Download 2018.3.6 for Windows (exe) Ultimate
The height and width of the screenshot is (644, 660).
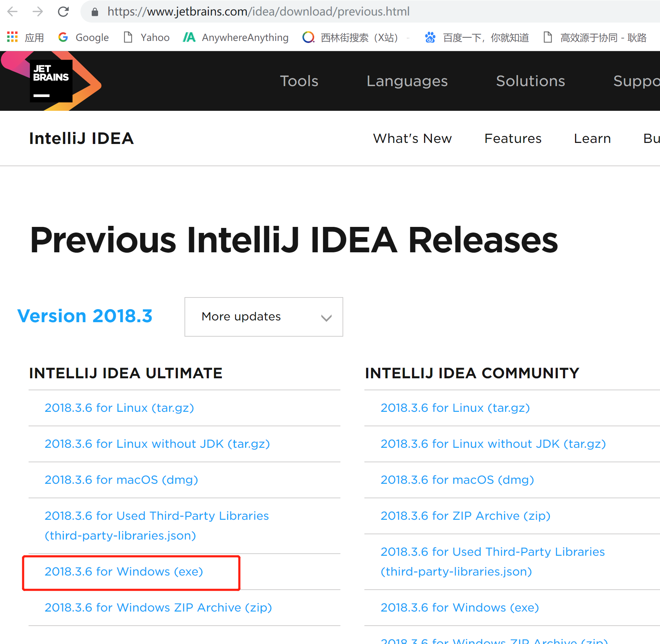pyautogui.click(x=124, y=572)
